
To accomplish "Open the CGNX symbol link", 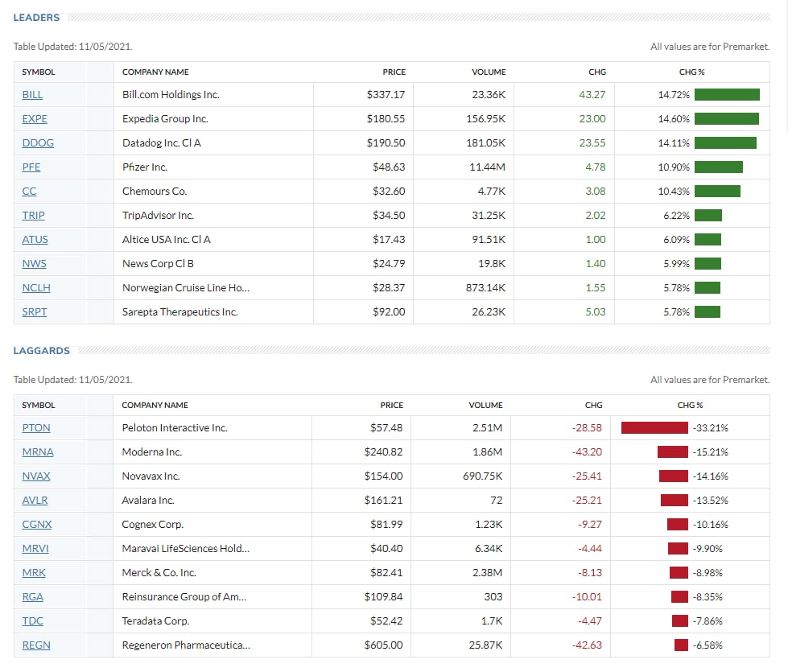I will pyautogui.click(x=37, y=524).
